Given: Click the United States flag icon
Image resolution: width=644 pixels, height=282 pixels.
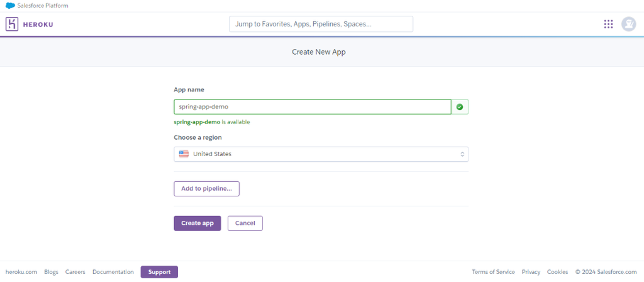Looking at the screenshot, I should point(184,154).
